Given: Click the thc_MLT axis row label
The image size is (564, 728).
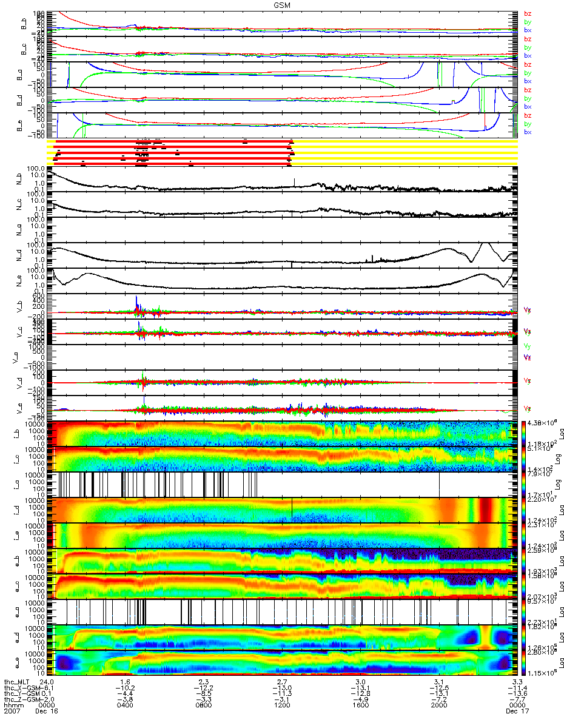Looking at the screenshot, I should tap(18, 681).
